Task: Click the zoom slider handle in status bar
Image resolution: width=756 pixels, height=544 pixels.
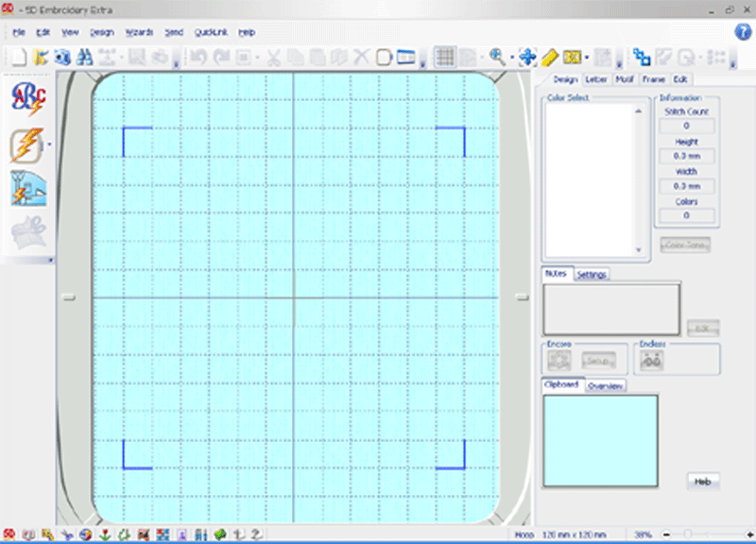Action: click(688, 534)
